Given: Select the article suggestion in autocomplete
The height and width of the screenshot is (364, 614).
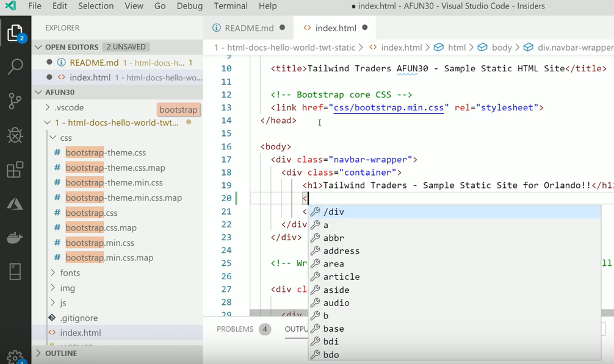Looking at the screenshot, I should point(341,277).
